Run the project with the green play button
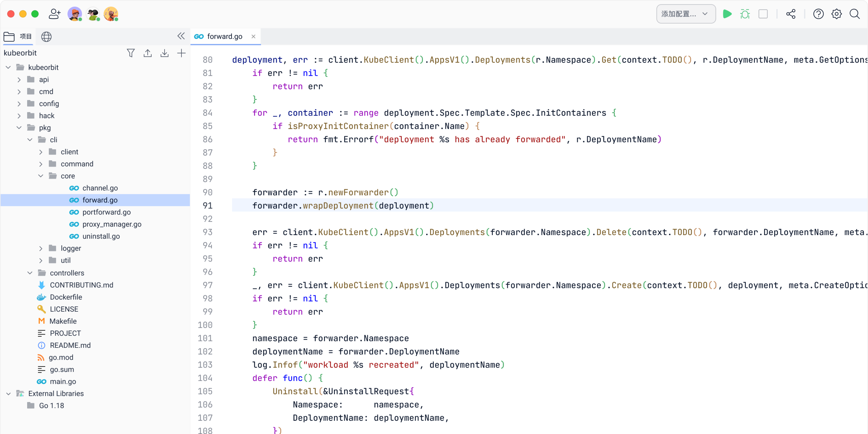This screenshot has height=434, width=868. [x=727, y=14]
